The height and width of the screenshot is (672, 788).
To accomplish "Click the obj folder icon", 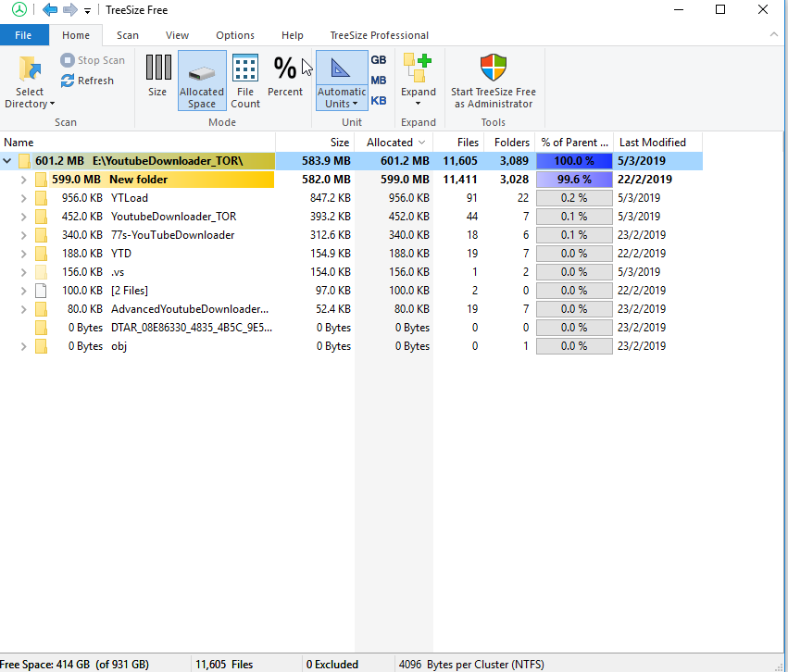I will 41,346.
